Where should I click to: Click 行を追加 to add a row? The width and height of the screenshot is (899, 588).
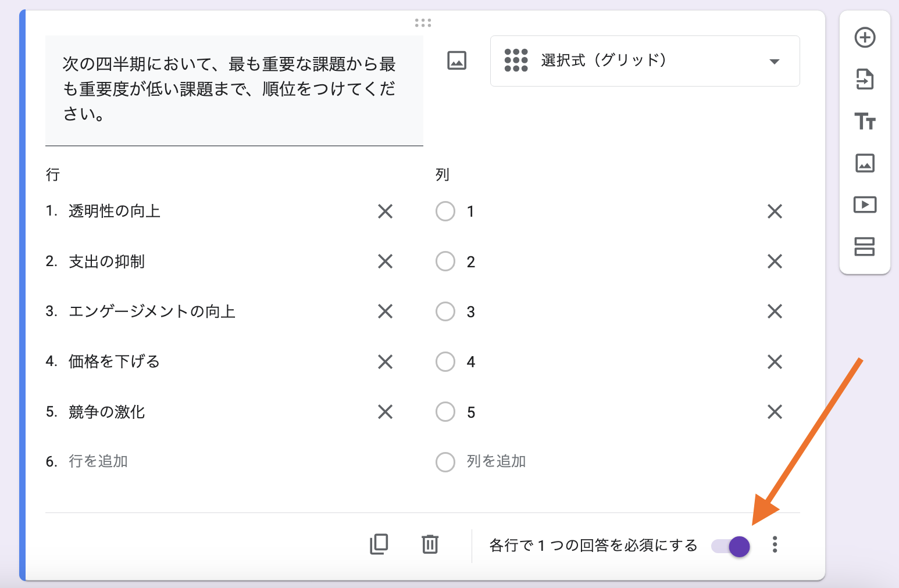click(98, 461)
